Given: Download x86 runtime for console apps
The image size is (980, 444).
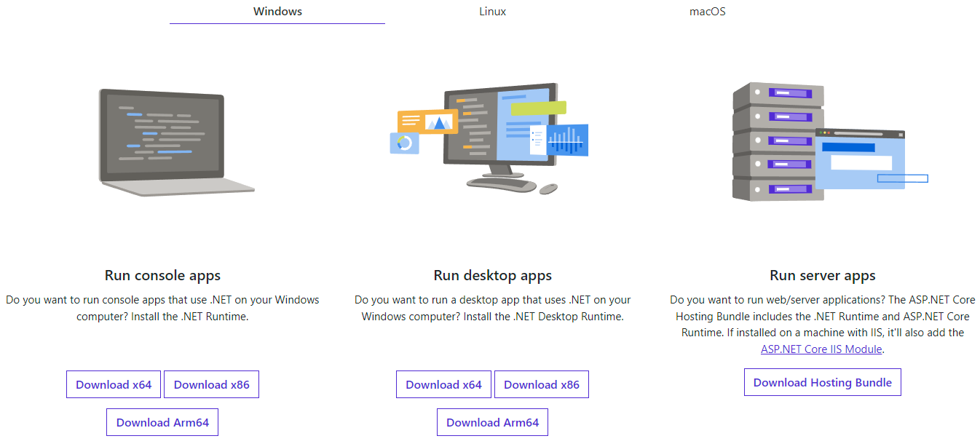Looking at the screenshot, I should (x=211, y=384).
